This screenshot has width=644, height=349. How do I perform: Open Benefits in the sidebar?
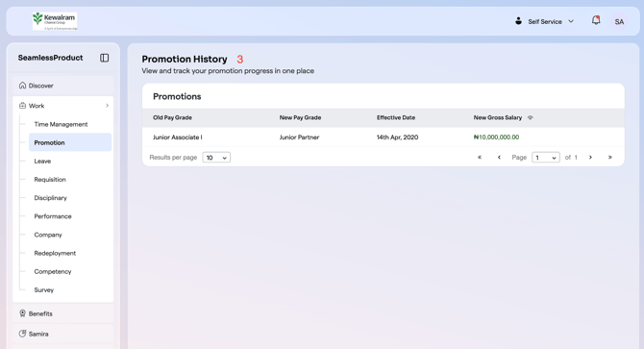point(62,313)
